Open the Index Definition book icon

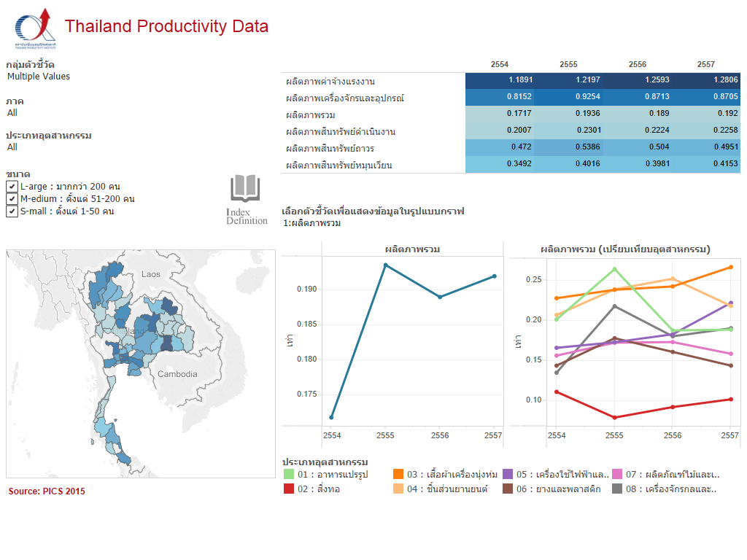coord(245,189)
